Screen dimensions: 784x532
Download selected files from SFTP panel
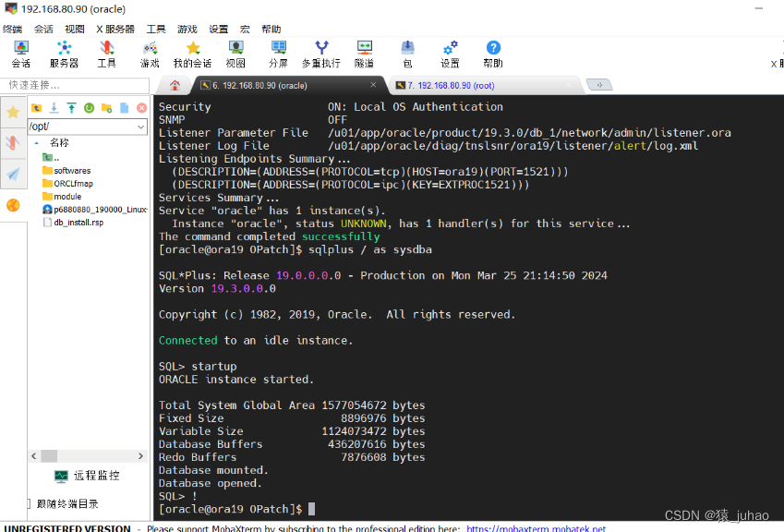coord(54,108)
